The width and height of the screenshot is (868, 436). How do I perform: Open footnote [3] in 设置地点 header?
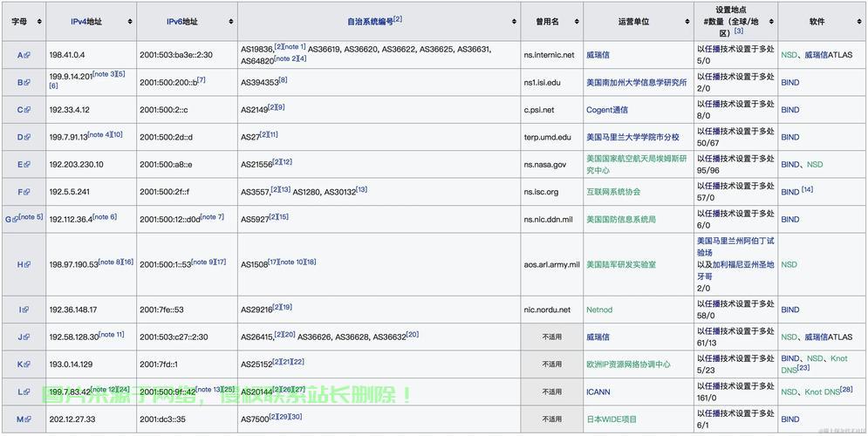739,31
